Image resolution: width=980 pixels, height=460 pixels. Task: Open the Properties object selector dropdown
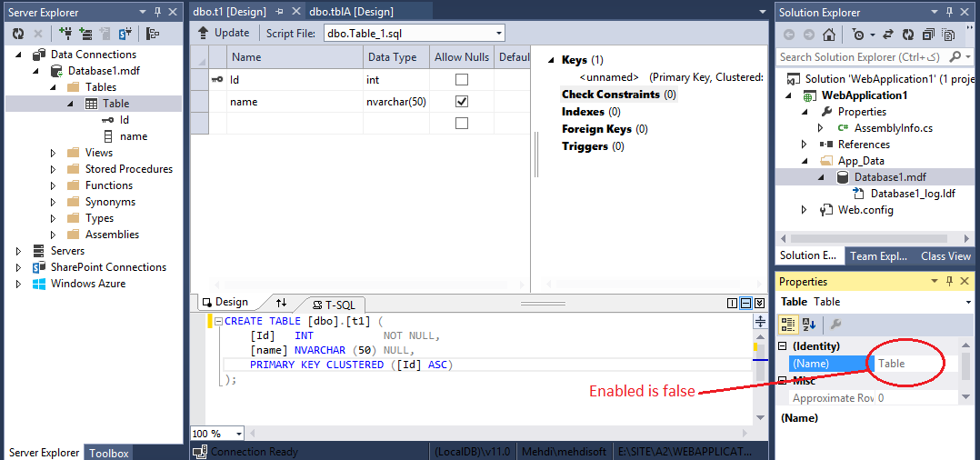[968, 302]
